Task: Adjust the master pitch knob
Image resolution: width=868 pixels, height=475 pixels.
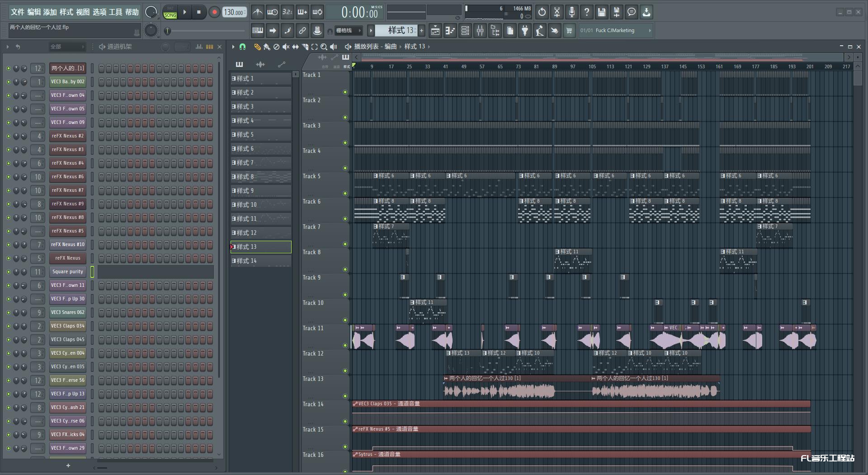Action: tap(151, 30)
